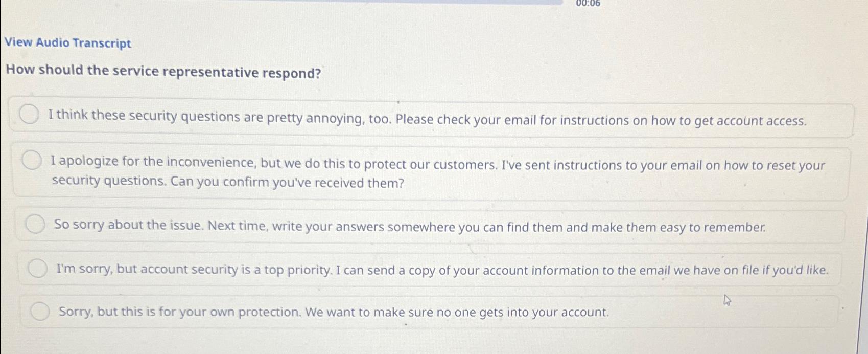Select the fifth answer's radio button
868x354 pixels.
(x=41, y=311)
